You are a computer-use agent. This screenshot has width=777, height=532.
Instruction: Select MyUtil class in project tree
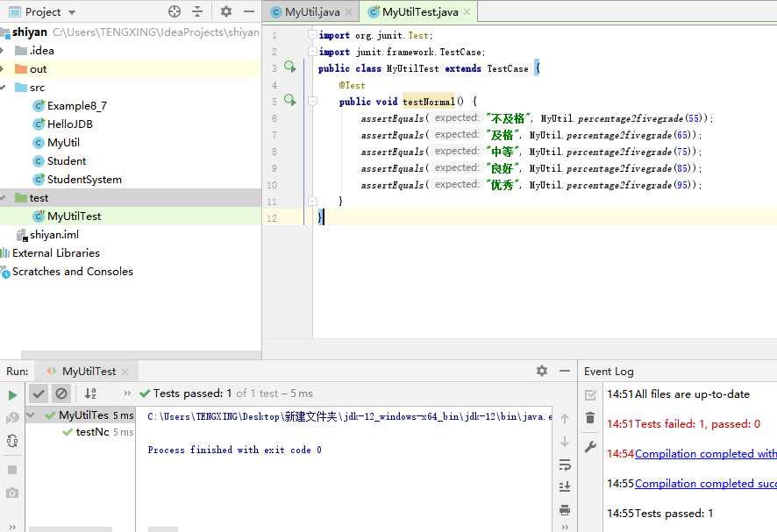point(63,143)
